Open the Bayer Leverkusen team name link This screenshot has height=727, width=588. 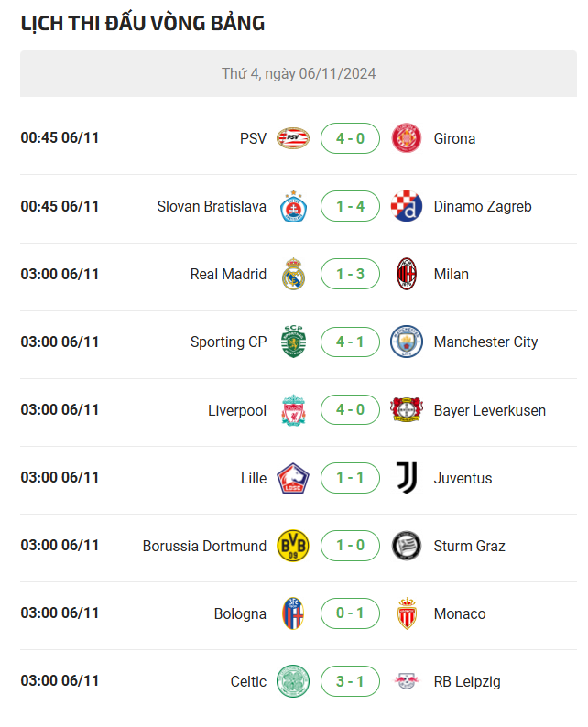[x=490, y=410]
